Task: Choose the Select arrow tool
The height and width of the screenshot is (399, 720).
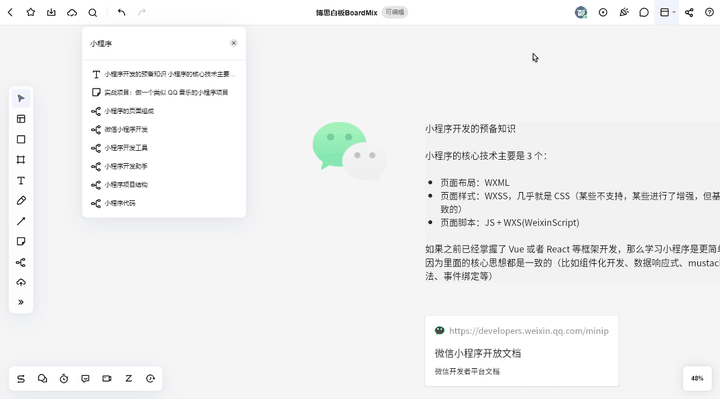Action: 21,98
